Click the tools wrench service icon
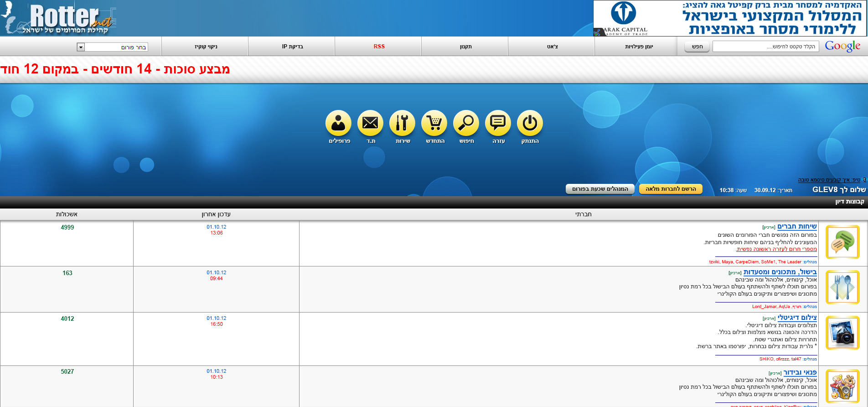 (x=402, y=123)
